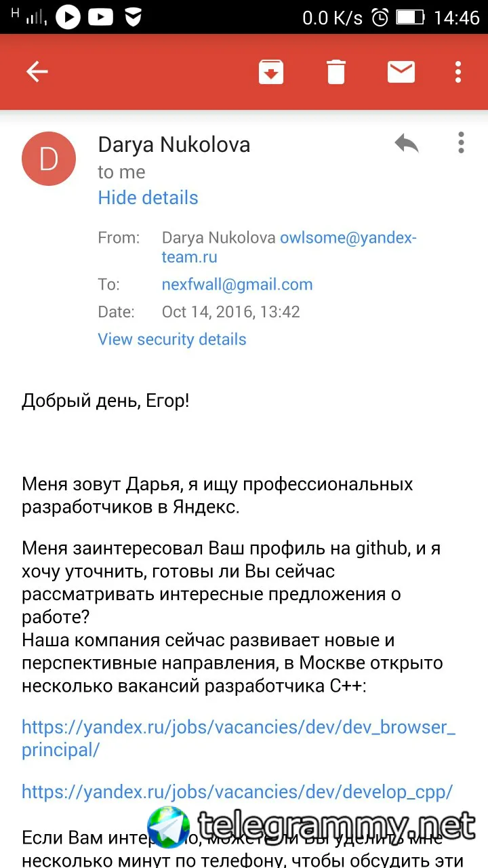Open the develop_cpp vacancy link
This screenshot has height=868, width=488.
[x=237, y=791]
